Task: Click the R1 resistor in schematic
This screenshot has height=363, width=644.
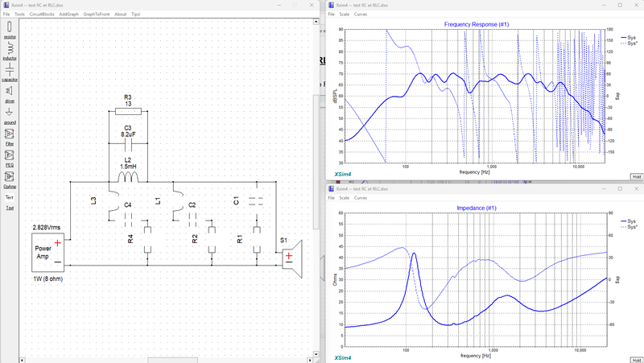Action: (257, 239)
